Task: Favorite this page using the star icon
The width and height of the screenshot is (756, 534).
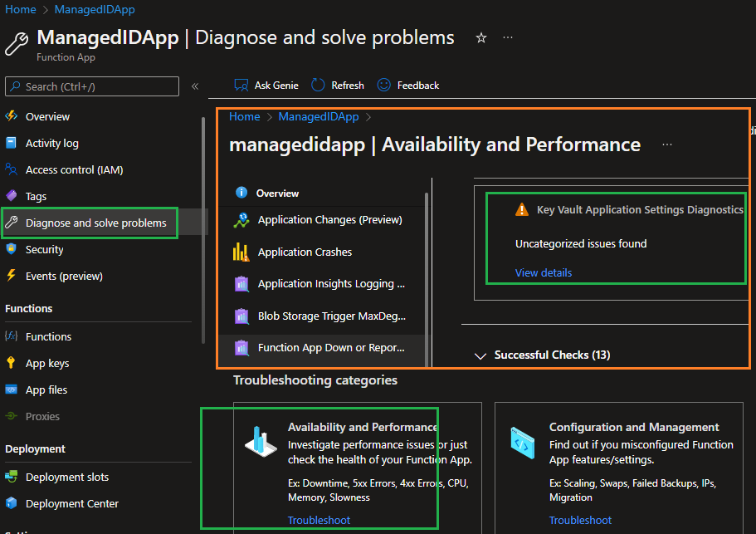Action: tap(481, 37)
